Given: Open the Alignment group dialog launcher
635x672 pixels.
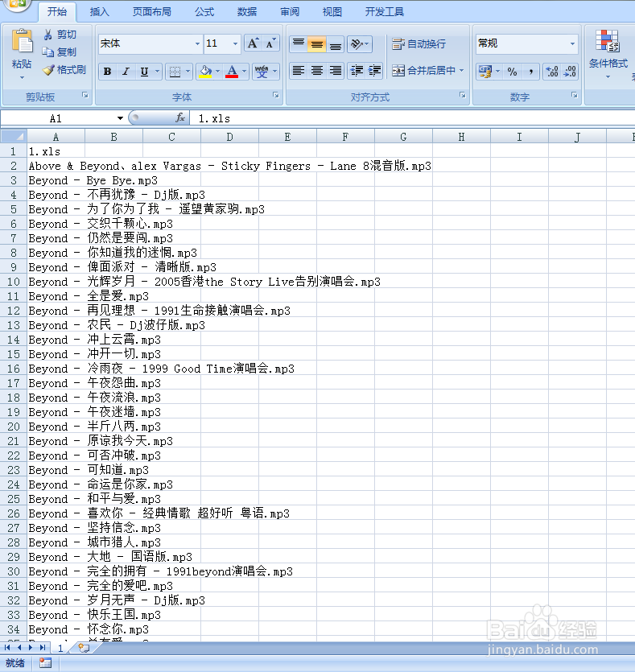Looking at the screenshot, I should pos(462,96).
